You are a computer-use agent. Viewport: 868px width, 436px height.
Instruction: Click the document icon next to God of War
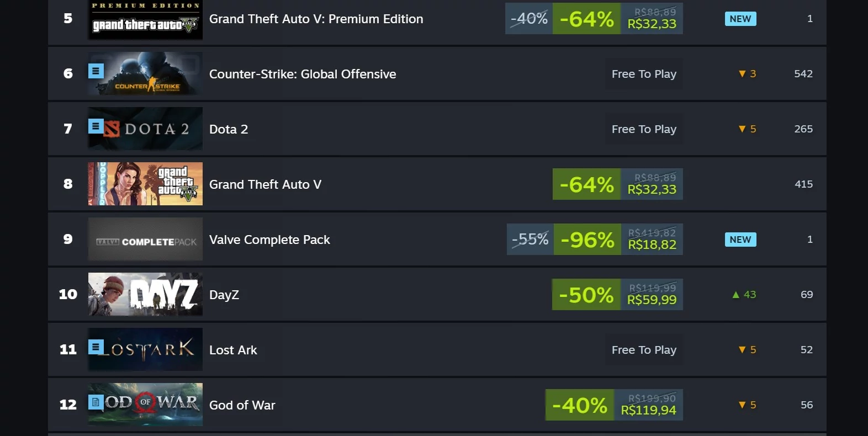(96, 402)
